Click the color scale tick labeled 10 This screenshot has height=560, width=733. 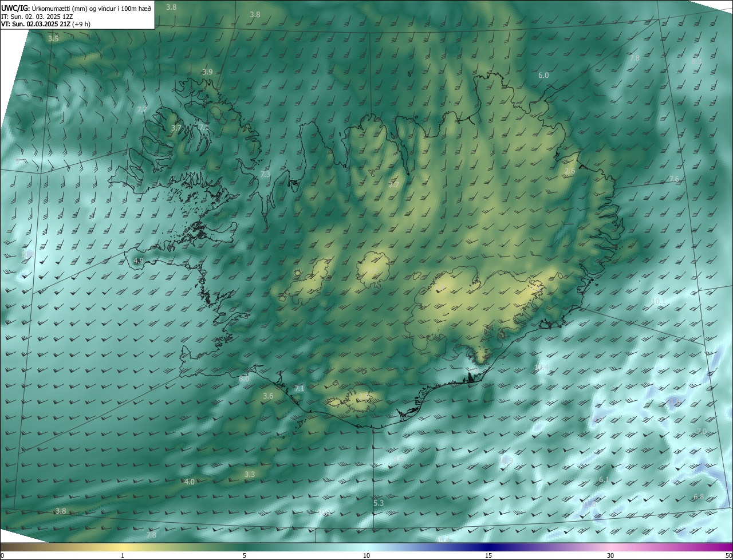366,555
